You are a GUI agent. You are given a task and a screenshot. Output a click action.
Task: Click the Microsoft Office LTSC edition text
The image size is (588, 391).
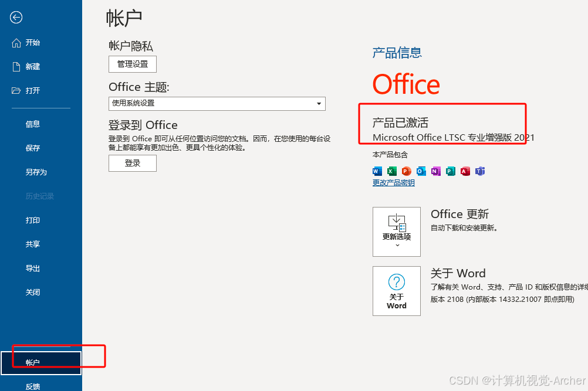[x=454, y=137]
